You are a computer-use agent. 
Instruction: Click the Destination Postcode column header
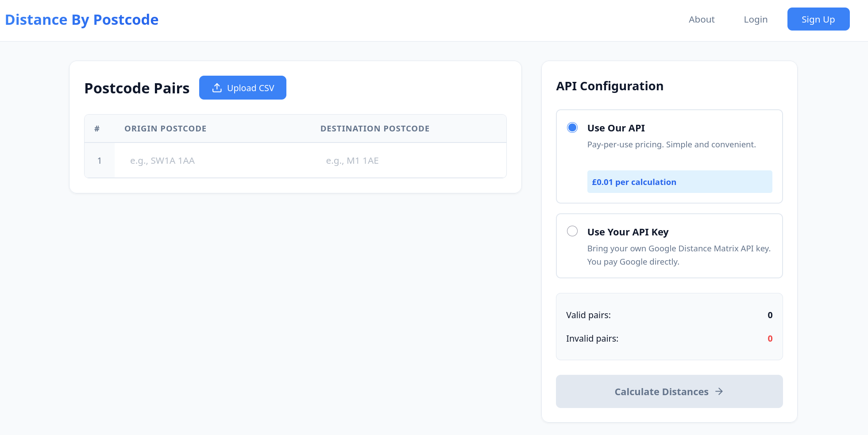coord(374,129)
